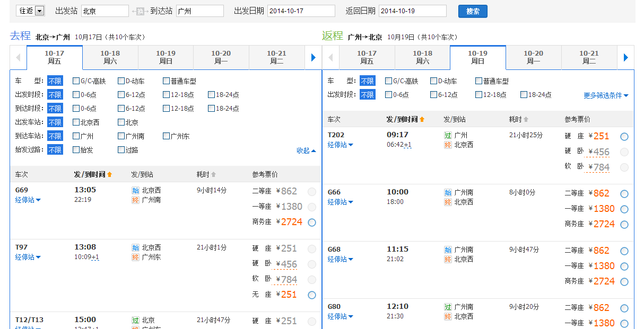Click the next dates arrow in return panel
Viewport: 644px width, 329px height.
point(625,57)
